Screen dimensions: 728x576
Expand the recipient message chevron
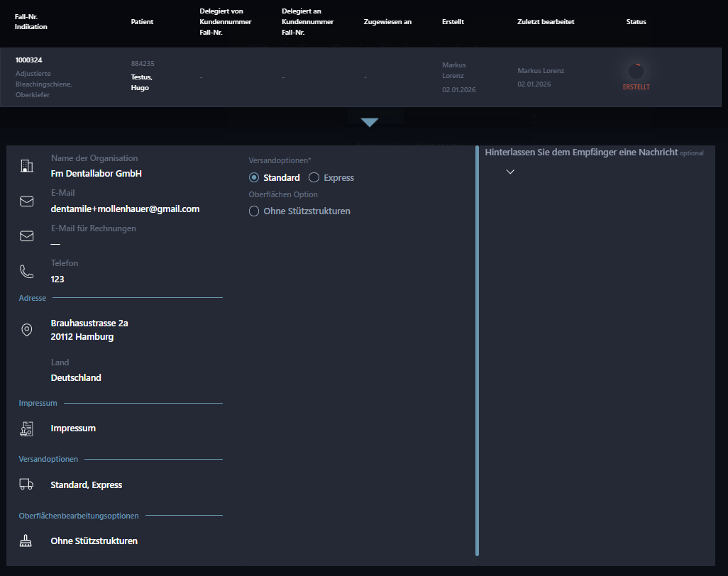coord(509,172)
